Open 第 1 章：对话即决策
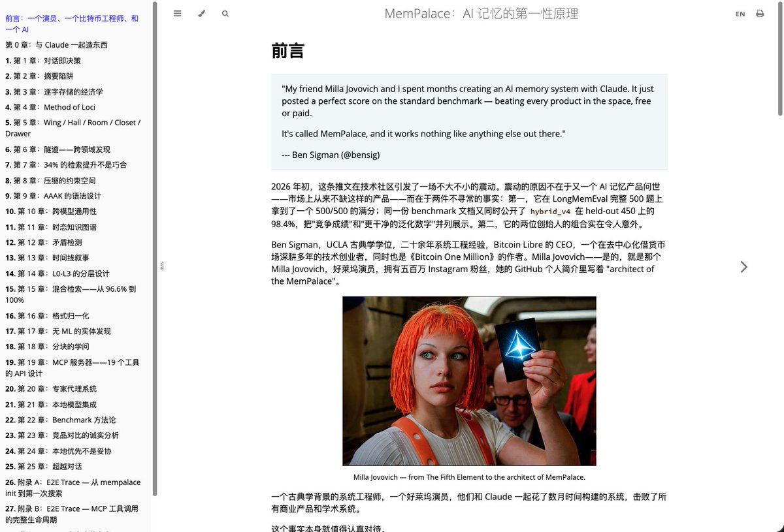Image resolution: width=784 pixels, height=532 pixels. (x=43, y=61)
